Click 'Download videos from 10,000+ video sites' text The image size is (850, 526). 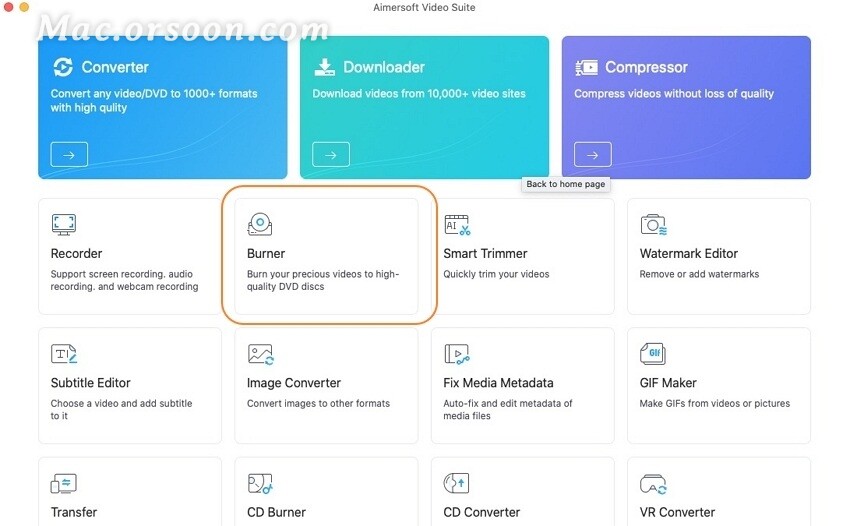[419, 94]
